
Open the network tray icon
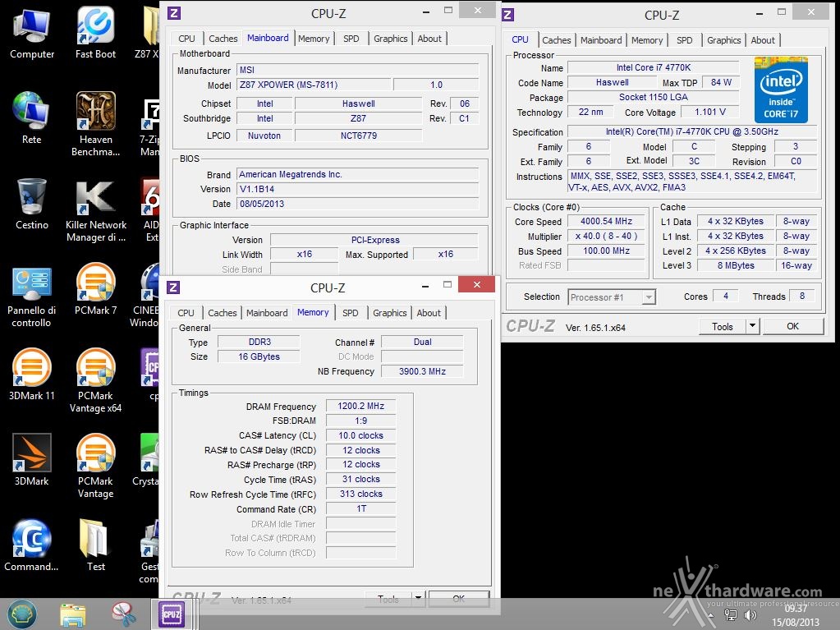730,615
